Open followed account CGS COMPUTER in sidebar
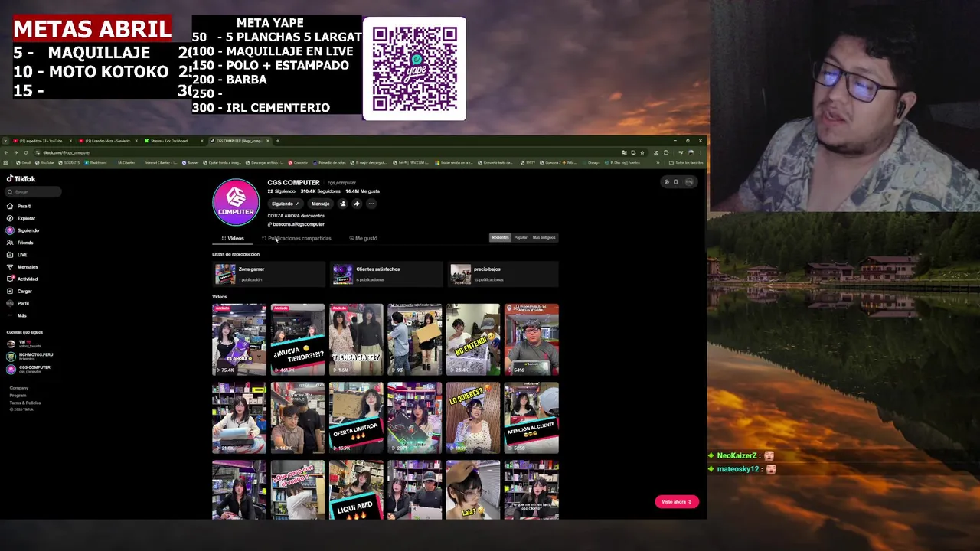The image size is (980, 551). [x=29, y=368]
